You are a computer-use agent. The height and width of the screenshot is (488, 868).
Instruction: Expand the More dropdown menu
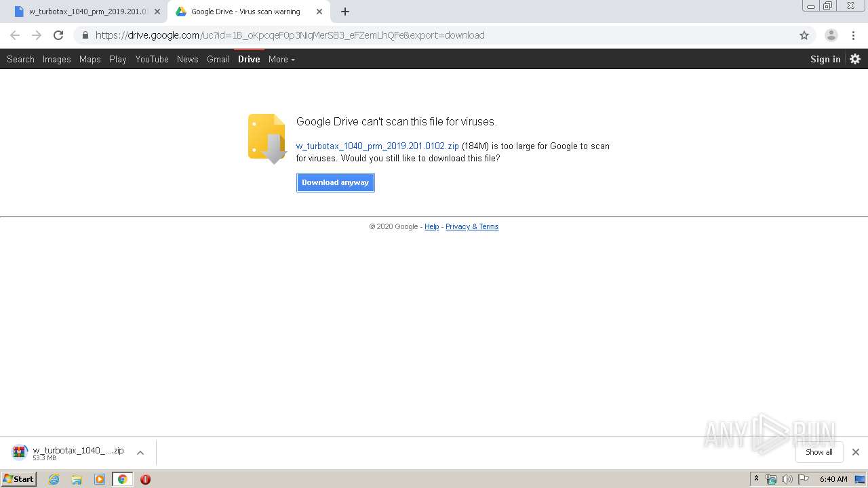pos(281,59)
